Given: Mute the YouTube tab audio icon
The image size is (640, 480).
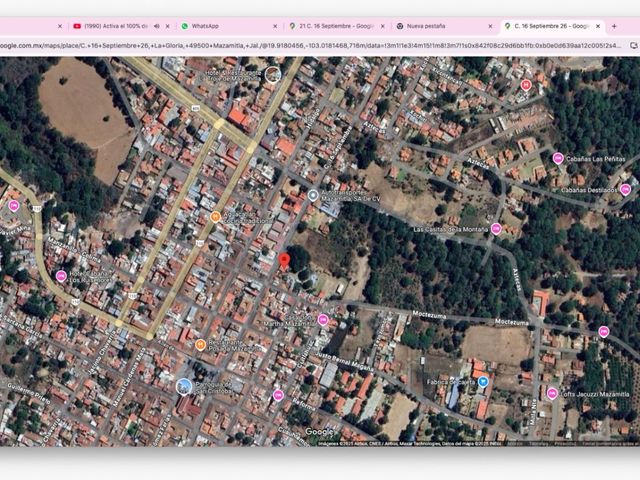Looking at the screenshot, I should (x=157, y=26).
